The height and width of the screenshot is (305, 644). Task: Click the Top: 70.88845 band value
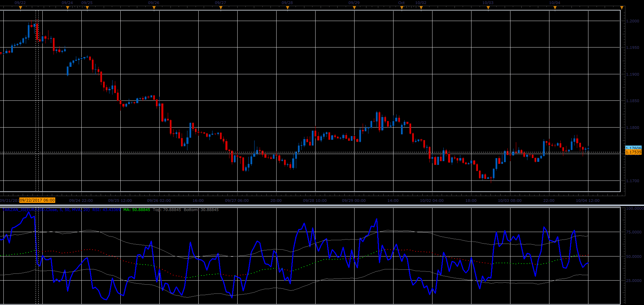click(x=167, y=210)
